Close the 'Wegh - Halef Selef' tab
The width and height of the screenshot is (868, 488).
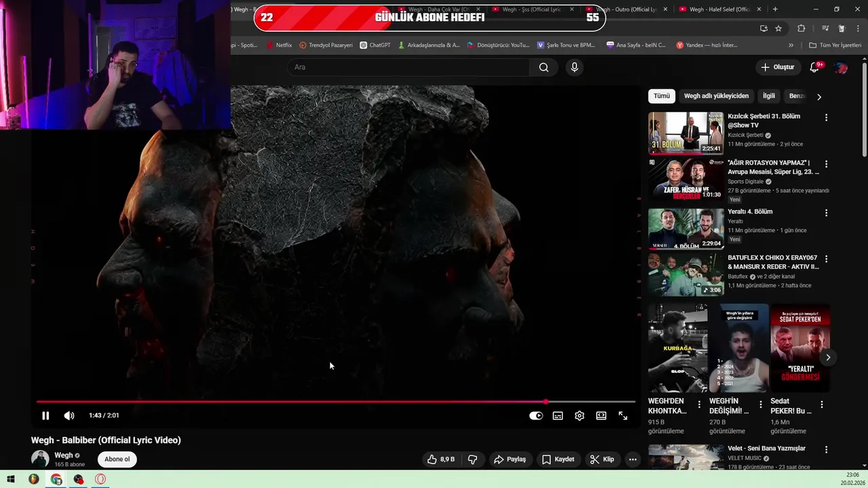click(x=759, y=9)
